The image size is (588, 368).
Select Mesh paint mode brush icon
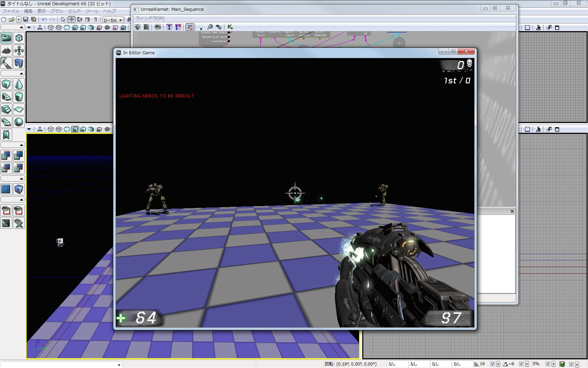(x=6, y=63)
